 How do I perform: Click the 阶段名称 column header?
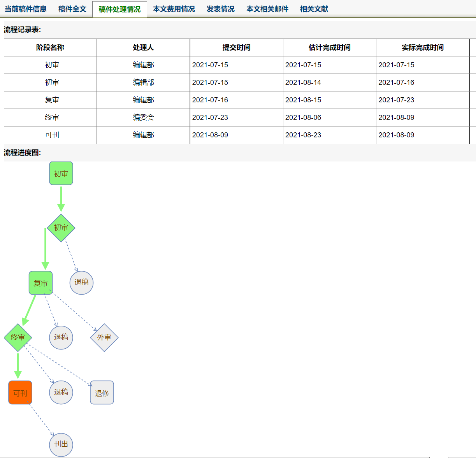tap(50, 47)
